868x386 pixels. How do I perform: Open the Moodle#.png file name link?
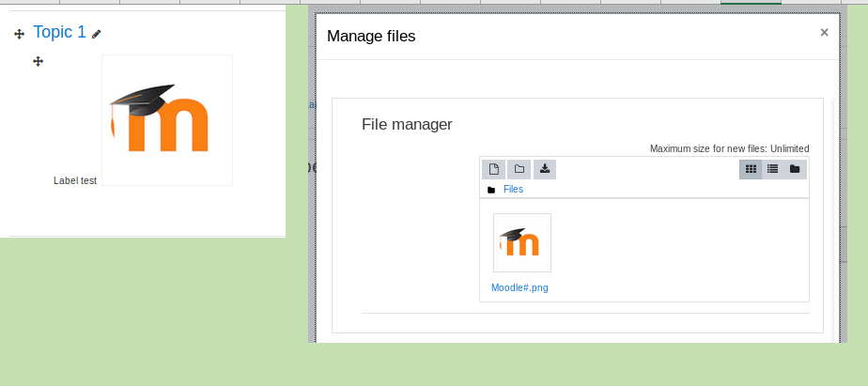pos(519,288)
